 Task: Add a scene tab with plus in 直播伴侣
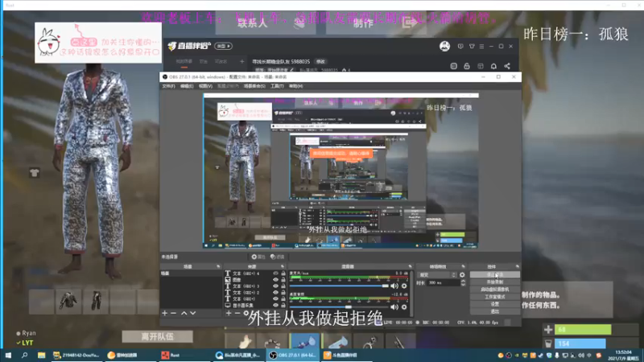[x=242, y=62]
